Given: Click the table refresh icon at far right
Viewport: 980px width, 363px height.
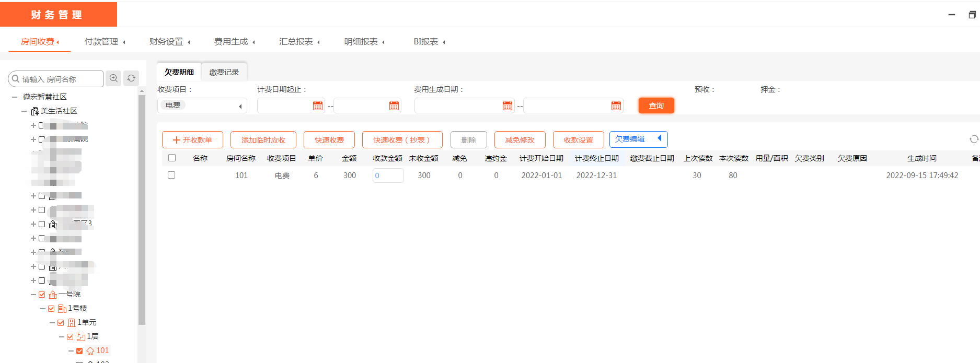Looking at the screenshot, I should tap(974, 139).
